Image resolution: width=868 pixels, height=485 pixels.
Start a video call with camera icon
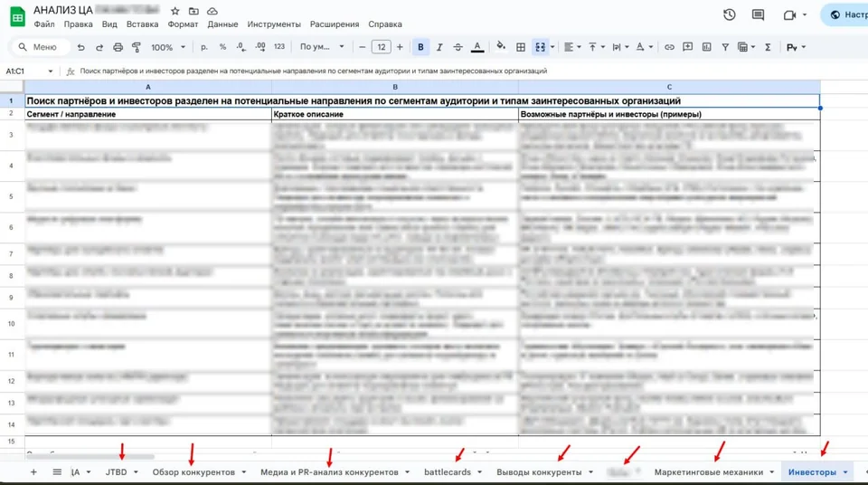point(789,15)
